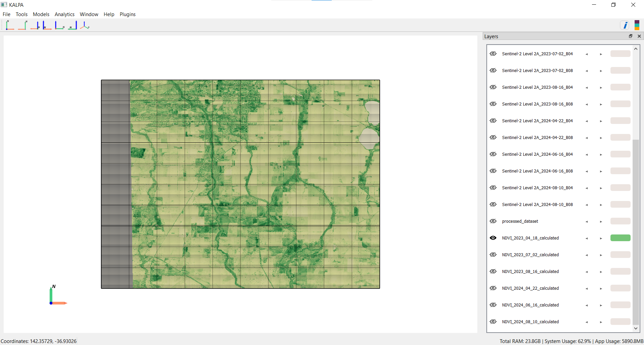
Task: Open the Plugins menu
Action: [127, 14]
